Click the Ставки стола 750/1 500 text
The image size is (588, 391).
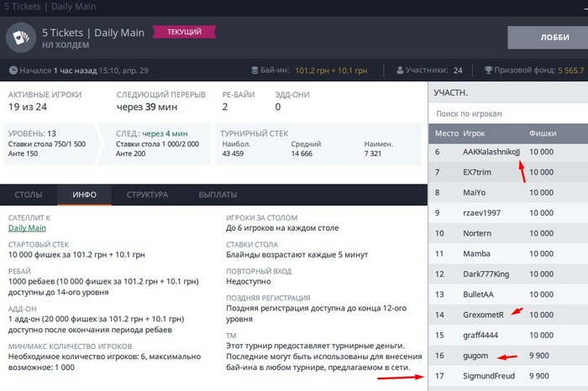click(x=47, y=143)
